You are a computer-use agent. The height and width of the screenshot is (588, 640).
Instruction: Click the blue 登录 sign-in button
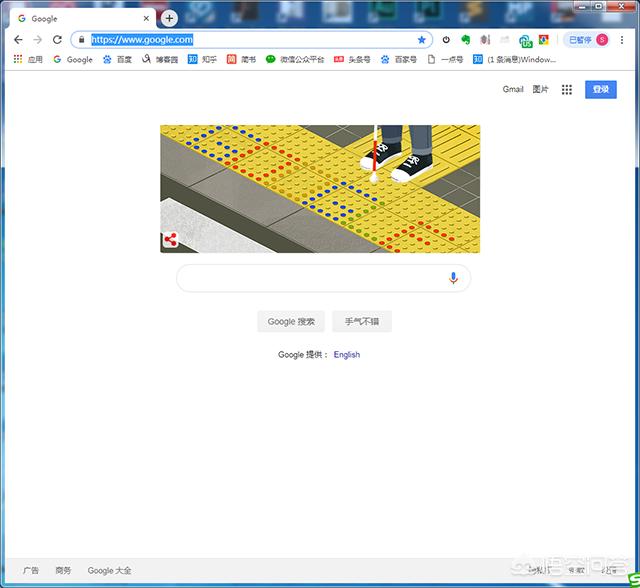(x=601, y=89)
